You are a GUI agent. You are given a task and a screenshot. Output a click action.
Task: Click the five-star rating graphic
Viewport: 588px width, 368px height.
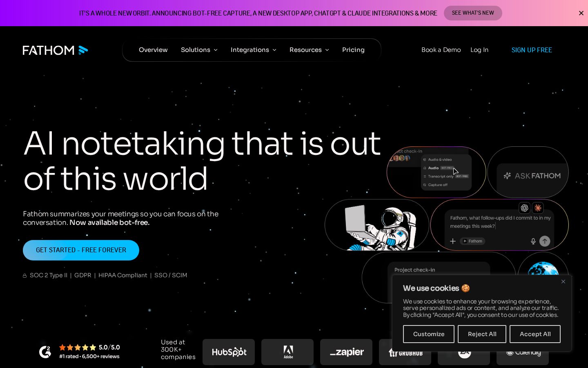click(x=78, y=348)
